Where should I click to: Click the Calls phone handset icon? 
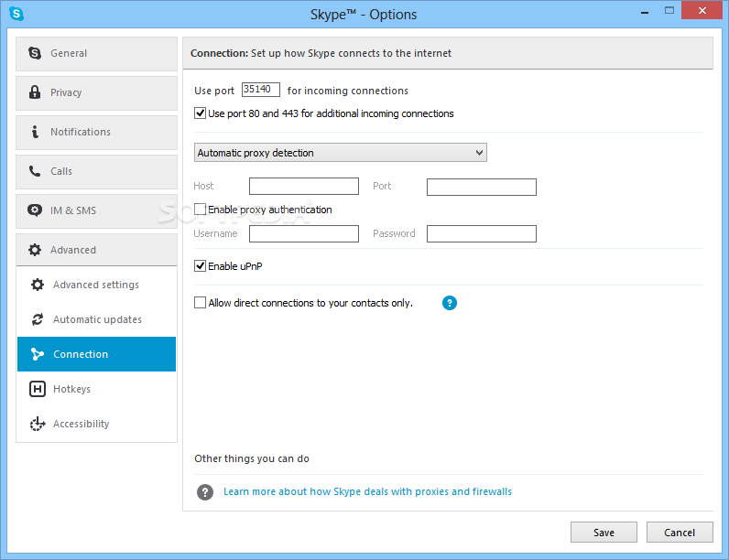(35, 171)
